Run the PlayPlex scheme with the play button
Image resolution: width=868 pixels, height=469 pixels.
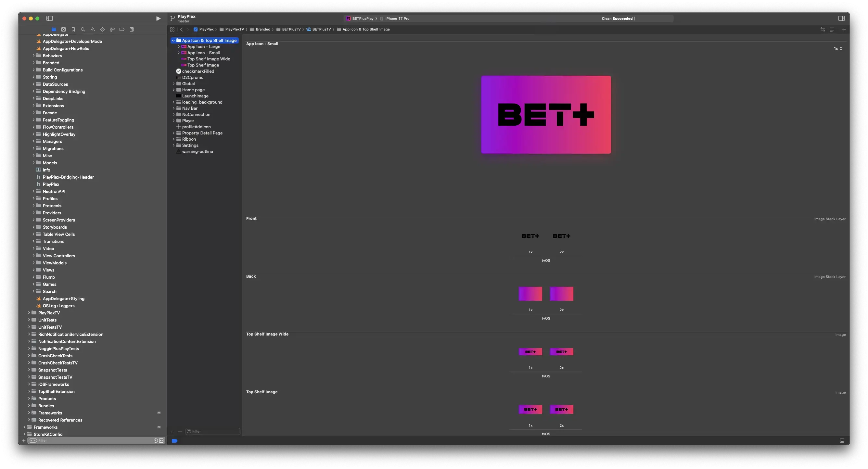158,19
